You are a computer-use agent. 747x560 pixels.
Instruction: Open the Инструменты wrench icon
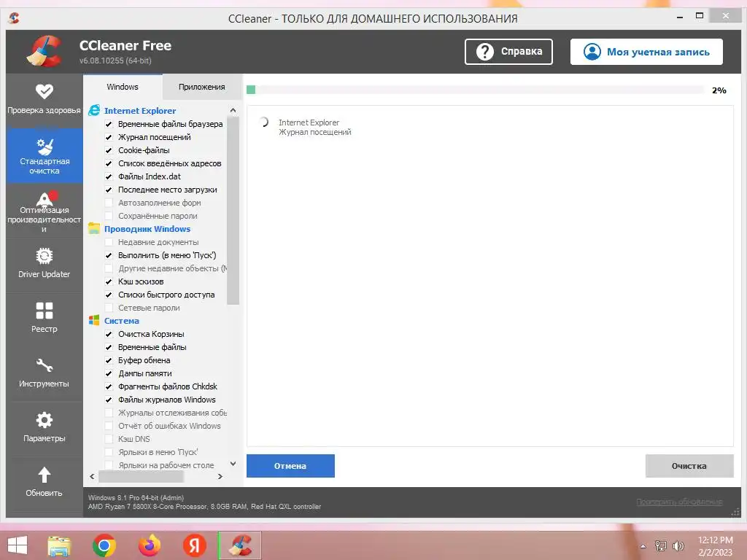(44, 365)
